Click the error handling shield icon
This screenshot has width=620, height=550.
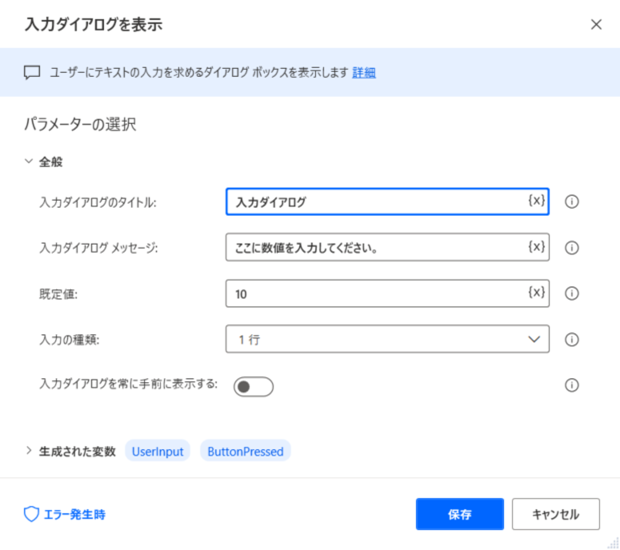click(31, 514)
